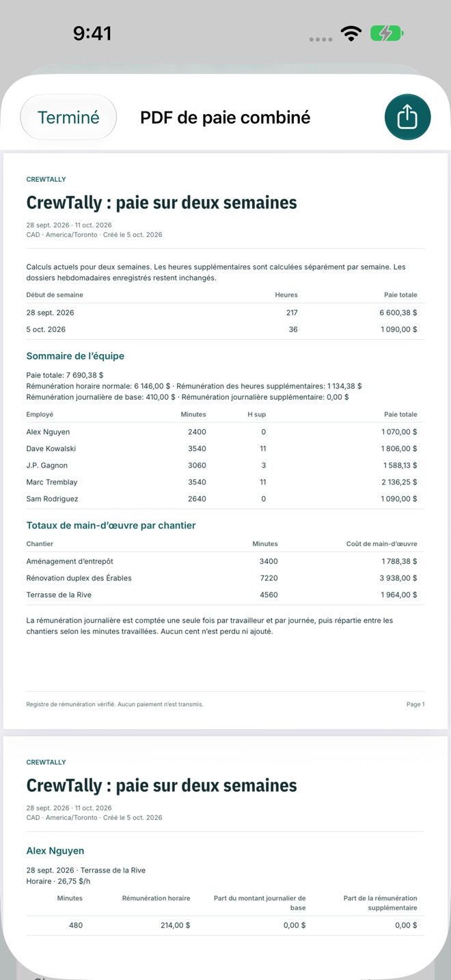Tap the 5 oct. 2026 week row
451x980 pixels.
click(225, 329)
